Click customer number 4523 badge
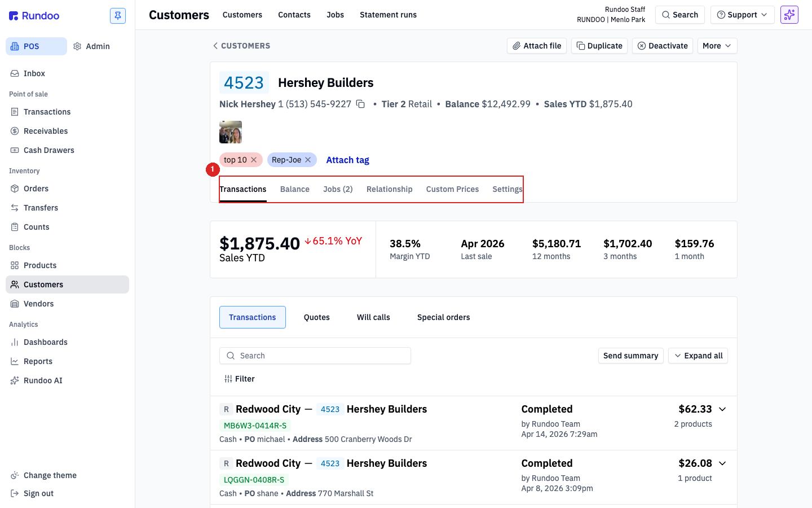 click(244, 83)
